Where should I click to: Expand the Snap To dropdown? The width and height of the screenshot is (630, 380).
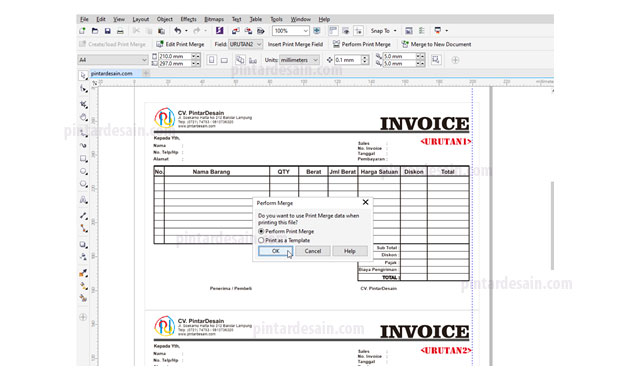(x=395, y=31)
